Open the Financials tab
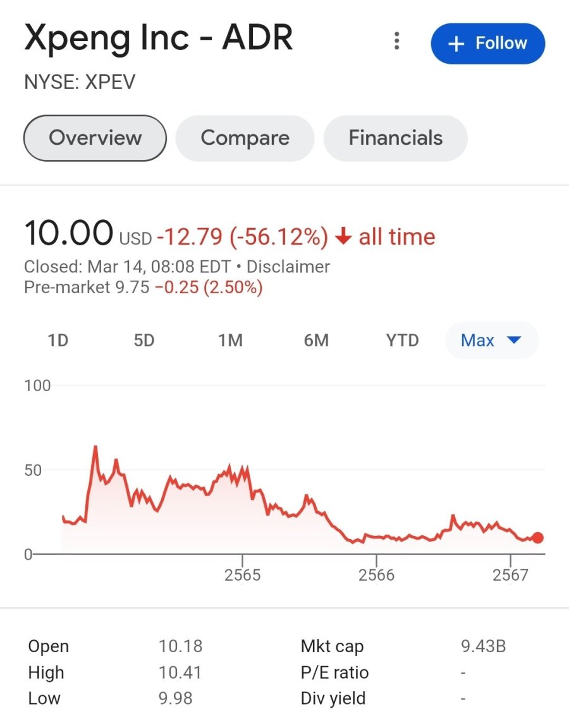 [395, 138]
